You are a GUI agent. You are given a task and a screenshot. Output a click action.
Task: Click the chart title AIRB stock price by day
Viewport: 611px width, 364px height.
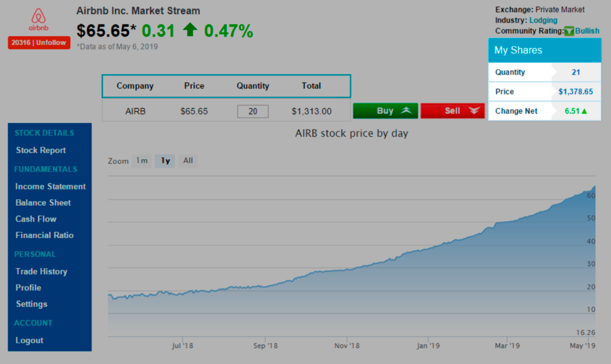pyautogui.click(x=352, y=133)
